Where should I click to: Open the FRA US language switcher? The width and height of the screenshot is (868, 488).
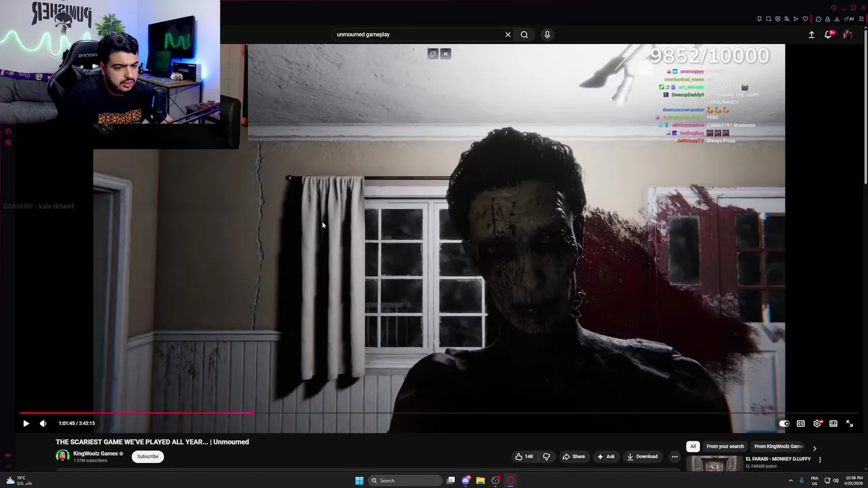[x=814, y=481]
